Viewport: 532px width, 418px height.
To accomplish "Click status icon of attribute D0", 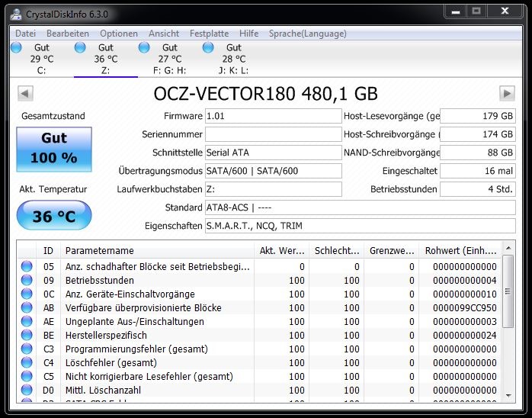I will coord(27,390).
